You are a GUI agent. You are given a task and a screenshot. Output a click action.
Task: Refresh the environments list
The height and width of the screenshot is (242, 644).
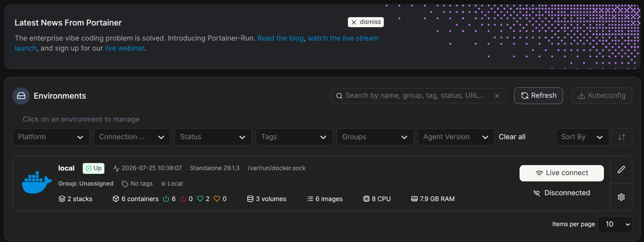538,96
